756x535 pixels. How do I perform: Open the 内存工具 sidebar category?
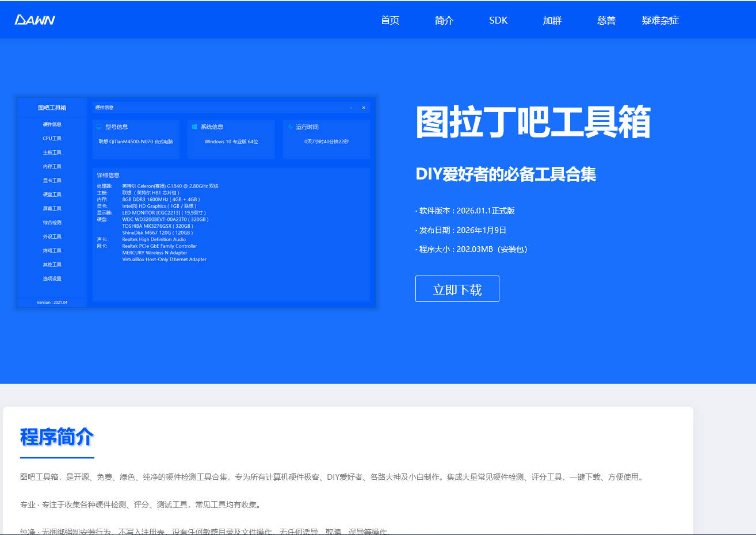pos(52,166)
